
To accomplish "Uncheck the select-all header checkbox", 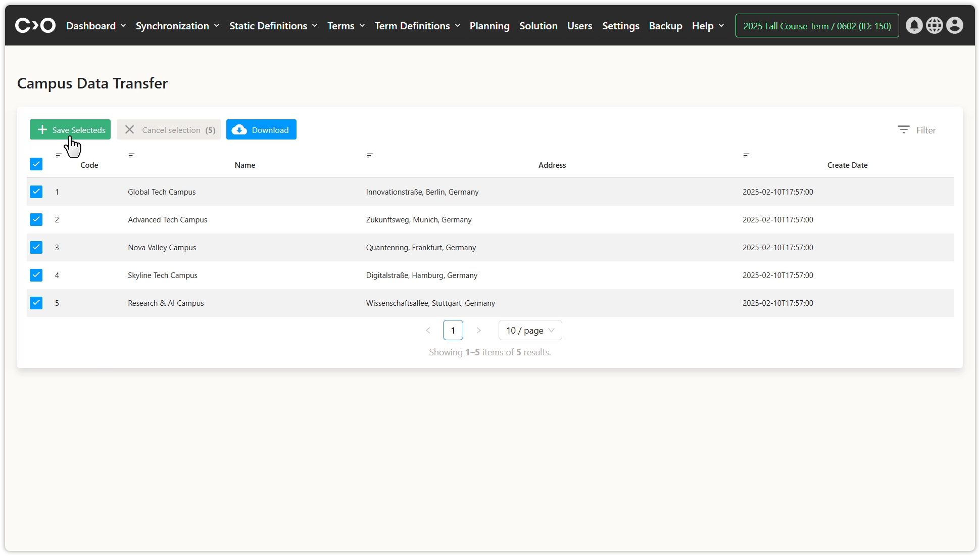I will [x=36, y=164].
